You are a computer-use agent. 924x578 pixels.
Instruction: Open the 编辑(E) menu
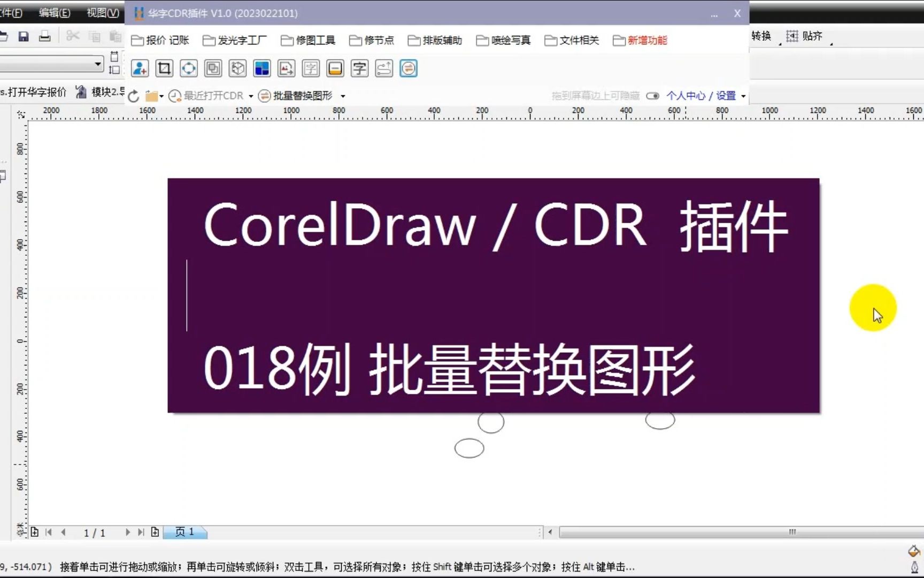coord(53,13)
